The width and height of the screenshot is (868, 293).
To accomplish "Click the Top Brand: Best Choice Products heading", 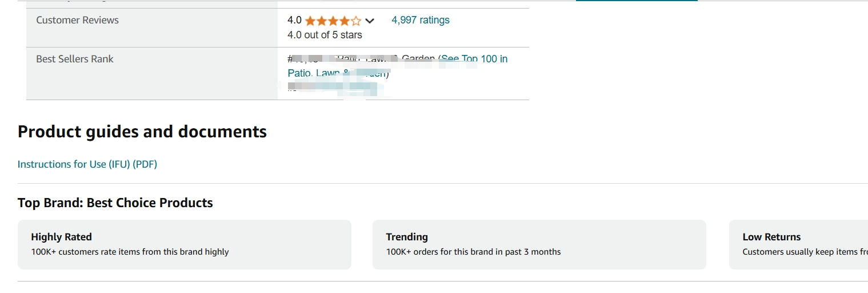I will 115,203.
